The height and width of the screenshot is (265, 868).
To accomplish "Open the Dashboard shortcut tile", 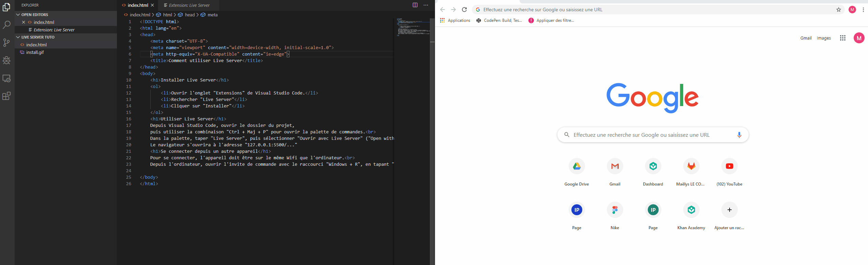I will pos(653,172).
